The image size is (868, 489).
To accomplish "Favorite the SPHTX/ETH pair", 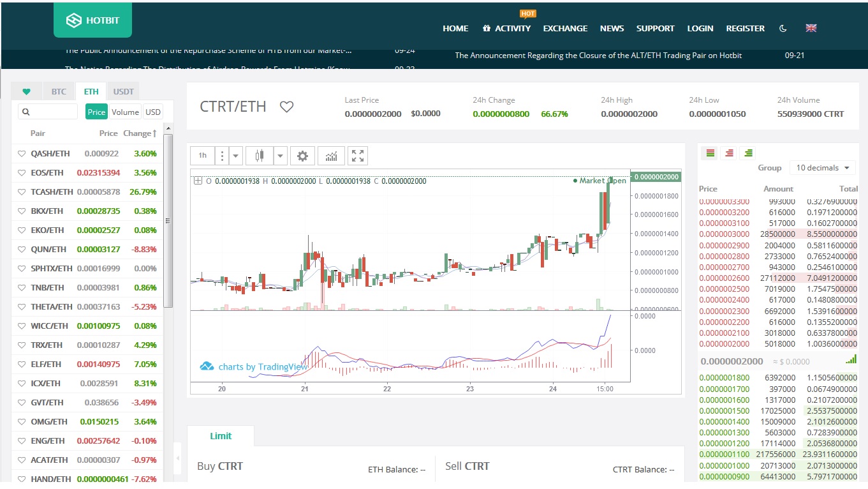I will (22, 269).
